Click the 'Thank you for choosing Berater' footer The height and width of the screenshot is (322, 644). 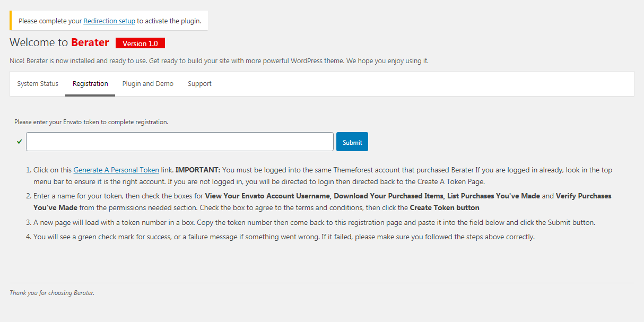(52, 293)
